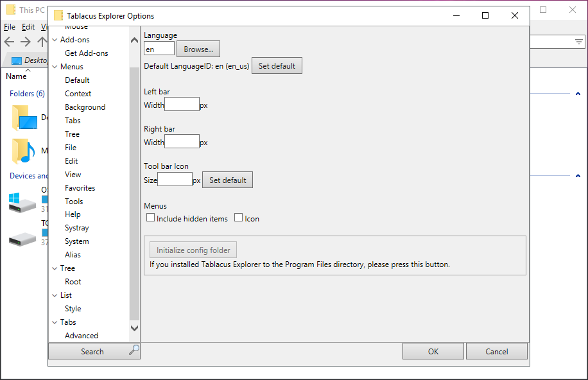This screenshot has height=380, width=588.
Task: Confirm options with OK button
Action: (433, 352)
